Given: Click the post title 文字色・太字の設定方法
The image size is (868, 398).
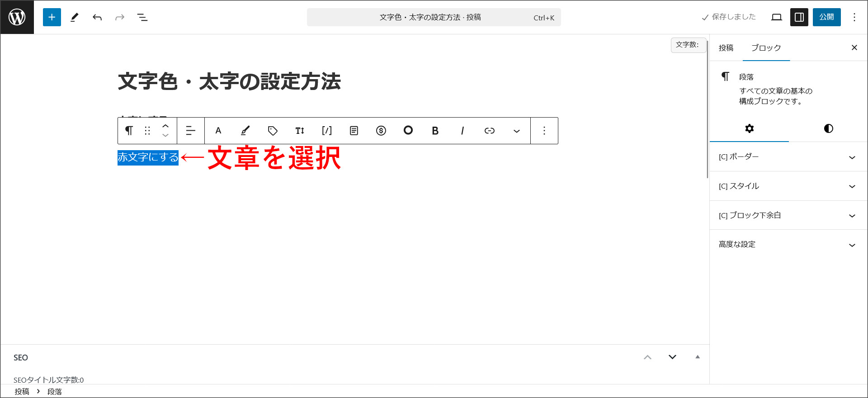Looking at the screenshot, I should pos(229,82).
